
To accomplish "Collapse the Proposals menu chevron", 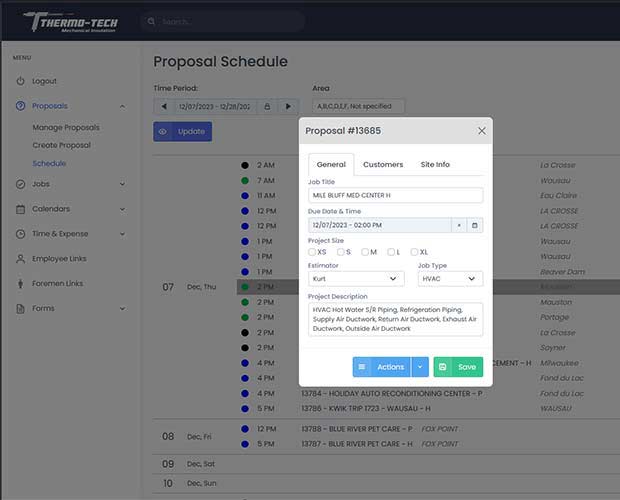I will click(x=123, y=106).
